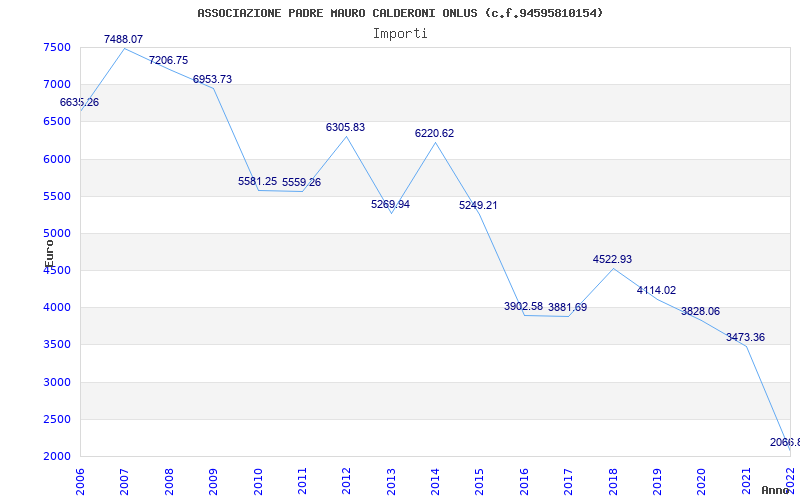This screenshot has width=800, height=500.
Task: Select the 6220.62 data label
Action: (434, 133)
